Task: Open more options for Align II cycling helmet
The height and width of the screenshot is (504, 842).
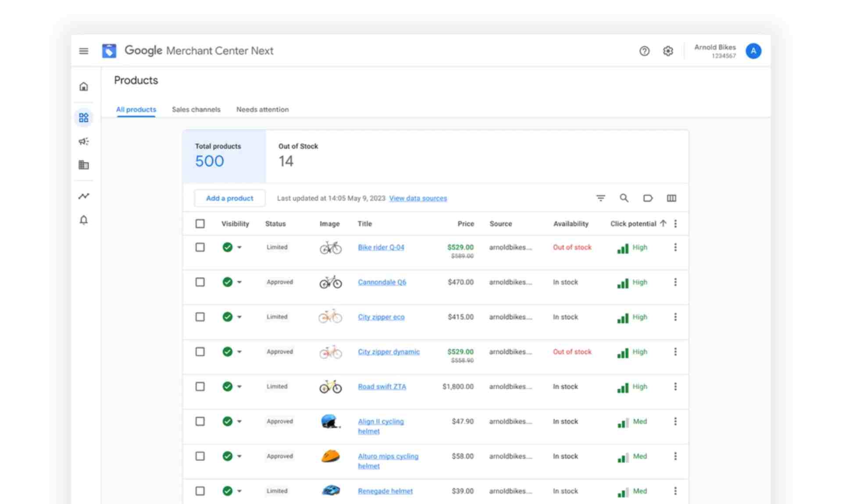Action: [x=675, y=421]
